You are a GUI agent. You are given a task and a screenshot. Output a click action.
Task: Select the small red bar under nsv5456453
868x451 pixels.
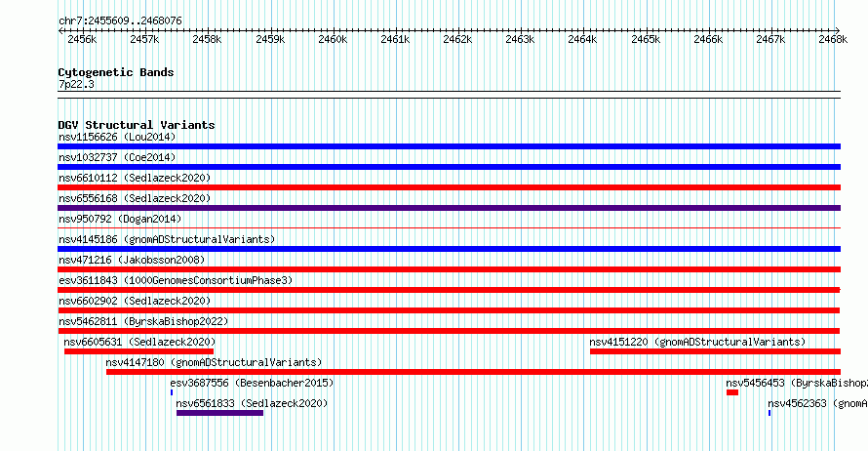point(732,392)
